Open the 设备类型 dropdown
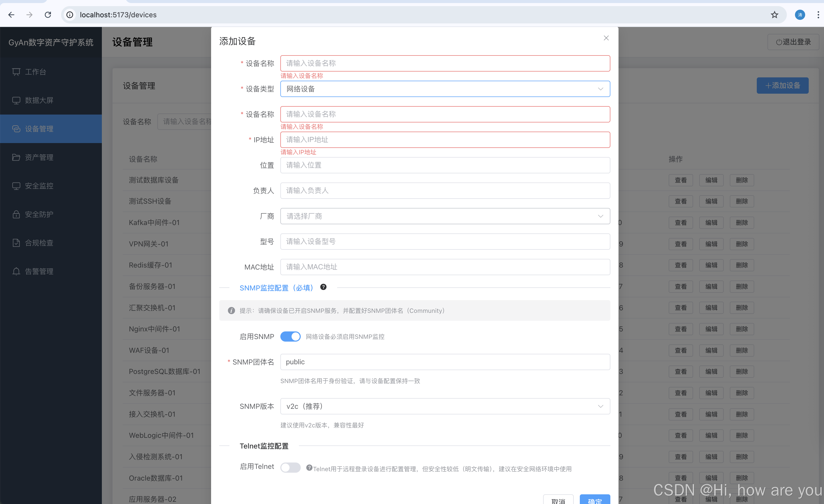824x504 pixels. point(445,89)
